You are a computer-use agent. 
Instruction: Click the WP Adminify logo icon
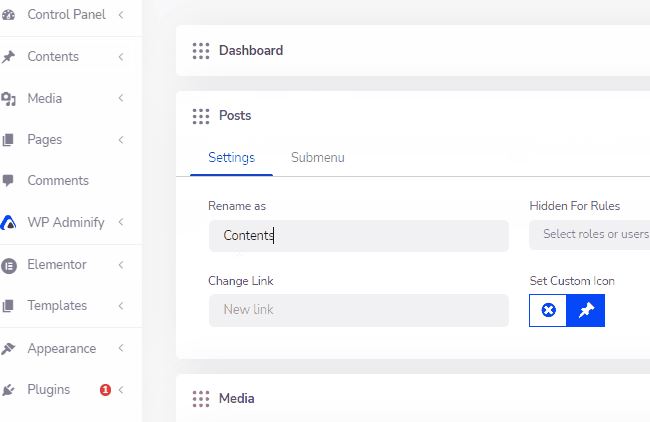(8, 223)
